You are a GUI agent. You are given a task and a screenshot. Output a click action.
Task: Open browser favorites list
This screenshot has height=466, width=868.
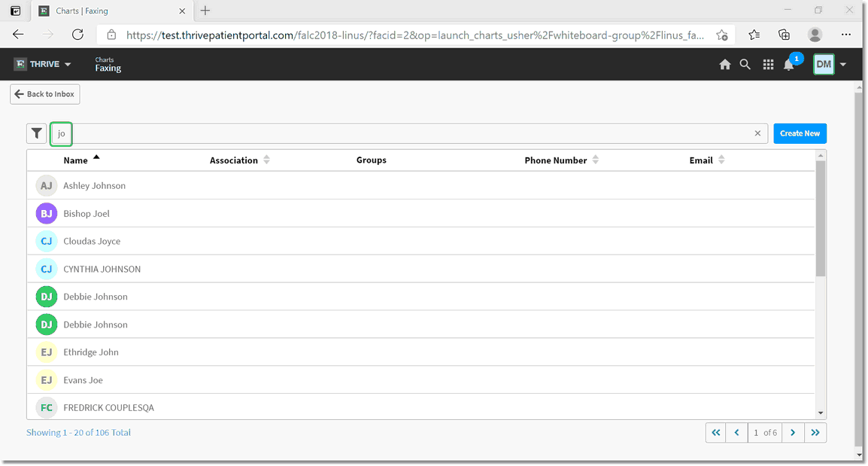tap(754, 35)
